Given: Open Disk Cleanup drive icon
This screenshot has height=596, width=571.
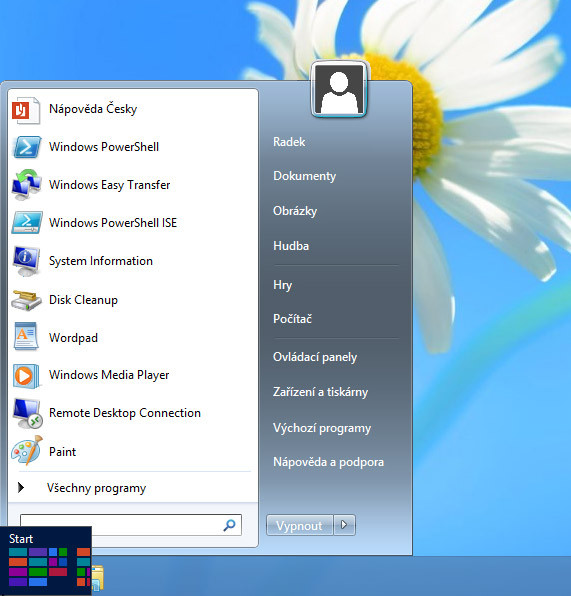Looking at the screenshot, I should 26,300.
